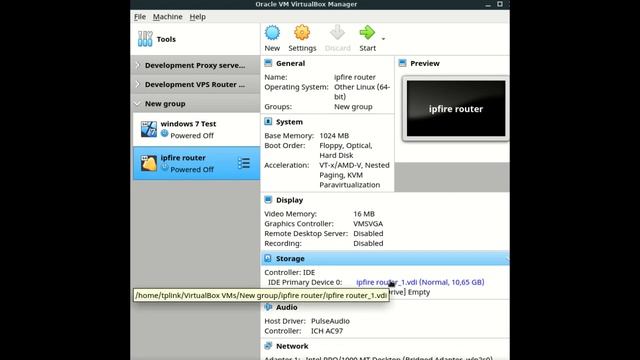The width and height of the screenshot is (640, 360).
Task: Click the System section chip icon
Action: [268, 121]
